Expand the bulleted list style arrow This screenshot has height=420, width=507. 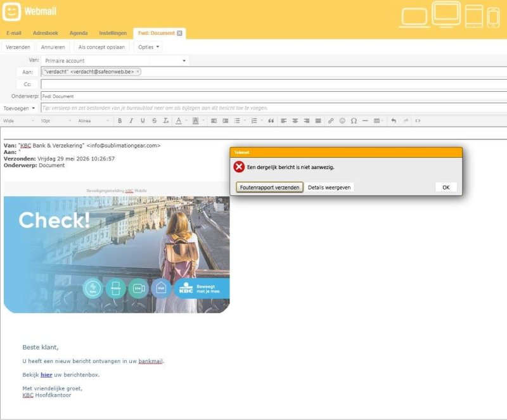pos(245,121)
